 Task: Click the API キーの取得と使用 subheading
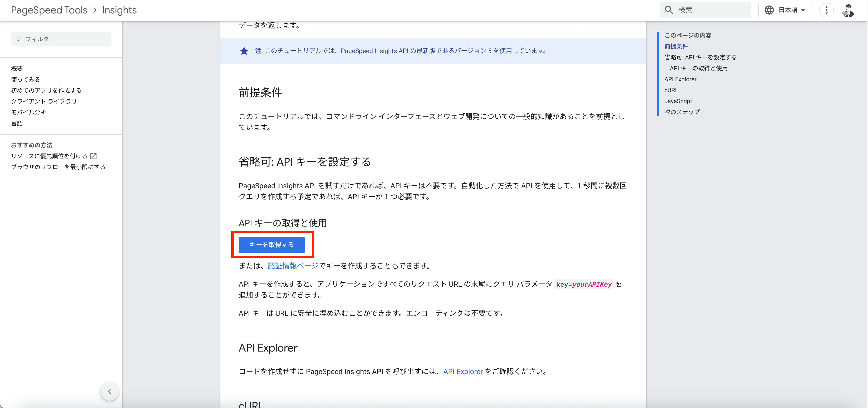point(282,223)
